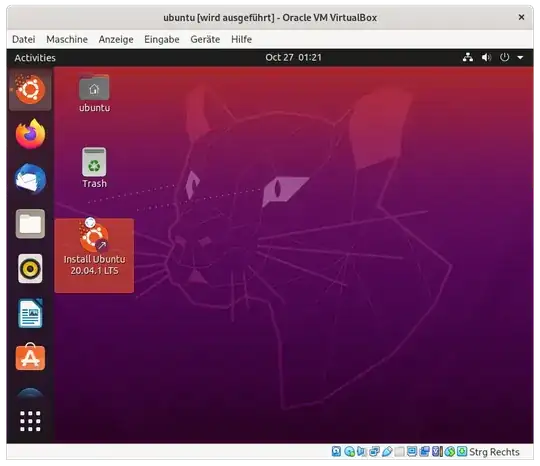540x466 pixels.
Task: Click the mouse integration status bar icon
Action: [449, 451]
